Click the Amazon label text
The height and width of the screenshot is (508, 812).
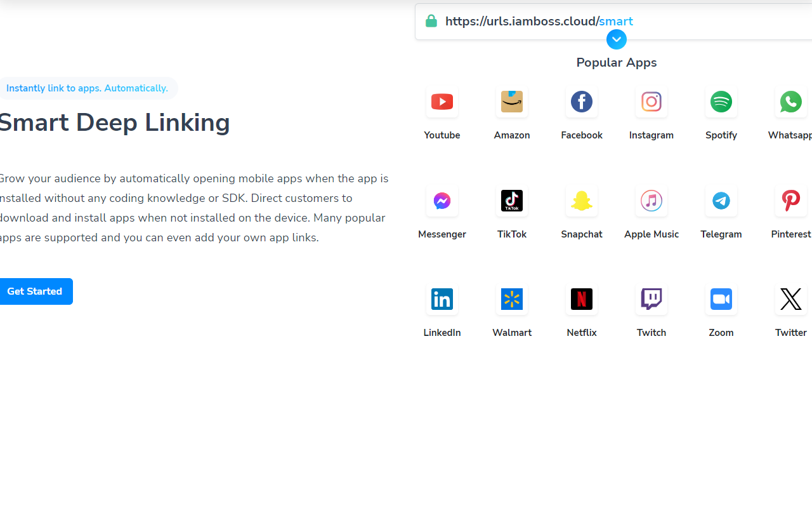coord(512,135)
